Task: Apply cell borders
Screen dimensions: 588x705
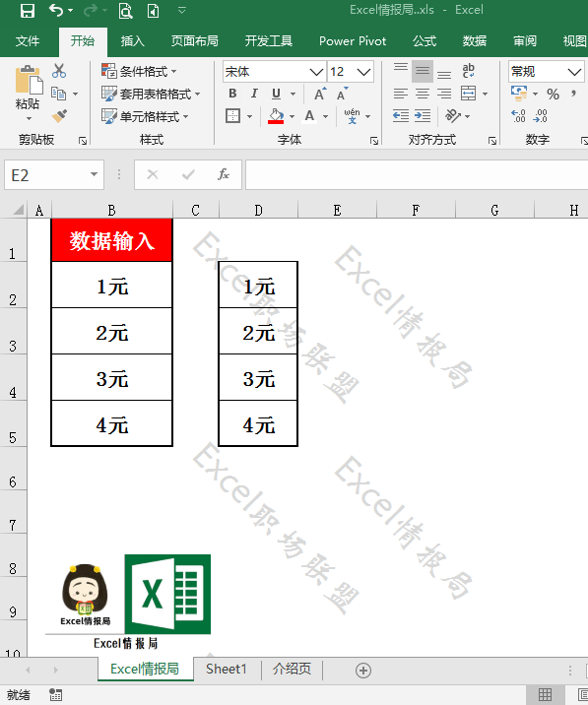Action: 233,116
